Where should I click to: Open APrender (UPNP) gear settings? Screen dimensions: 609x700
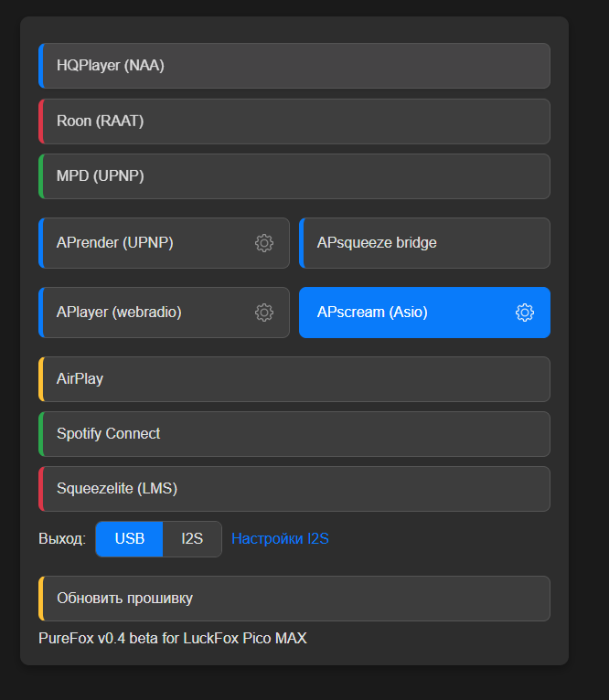[x=264, y=243]
